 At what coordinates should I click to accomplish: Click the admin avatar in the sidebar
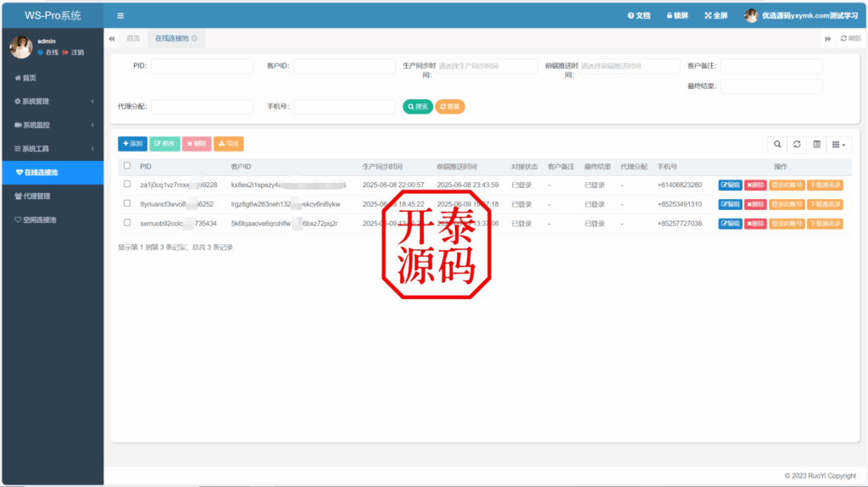click(21, 47)
